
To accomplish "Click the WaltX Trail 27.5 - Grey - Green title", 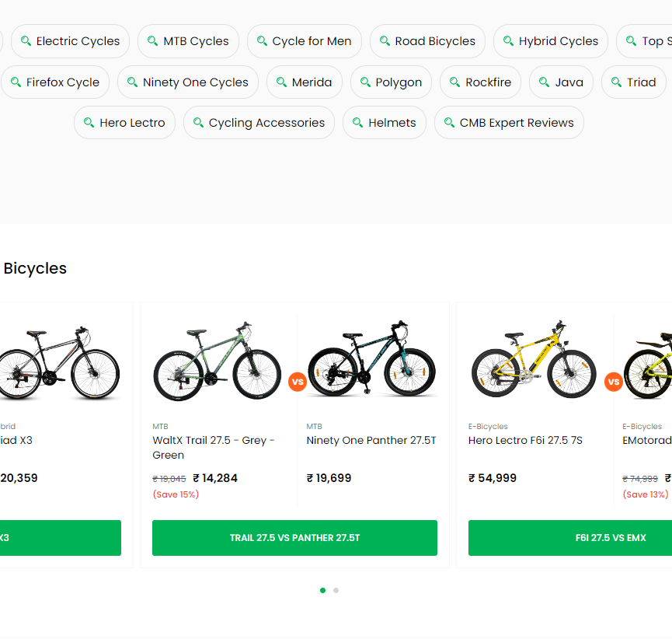I will (x=214, y=448).
